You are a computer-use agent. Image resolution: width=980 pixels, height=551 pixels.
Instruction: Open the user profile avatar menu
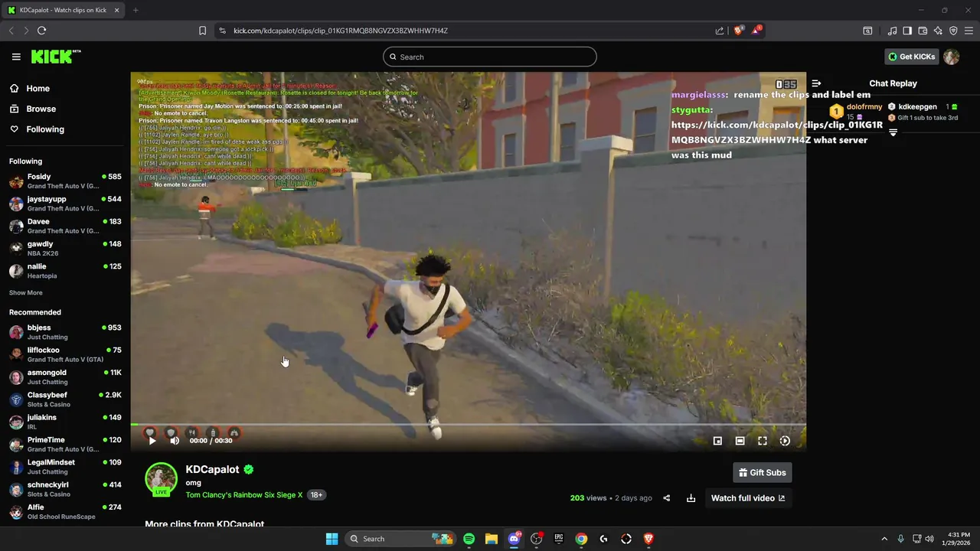click(951, 57)
